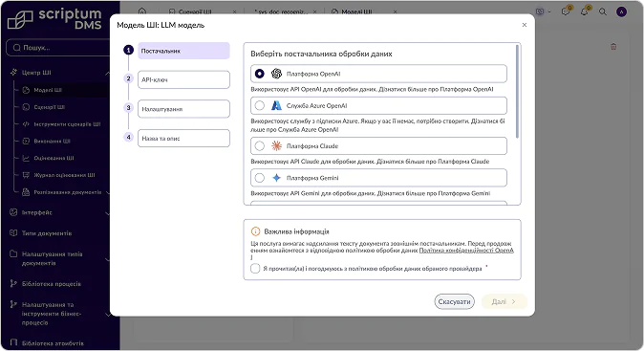The image size is (644, 351).
Task: Select the Платформа Claude radio button
Action: [x=260, y=146]
